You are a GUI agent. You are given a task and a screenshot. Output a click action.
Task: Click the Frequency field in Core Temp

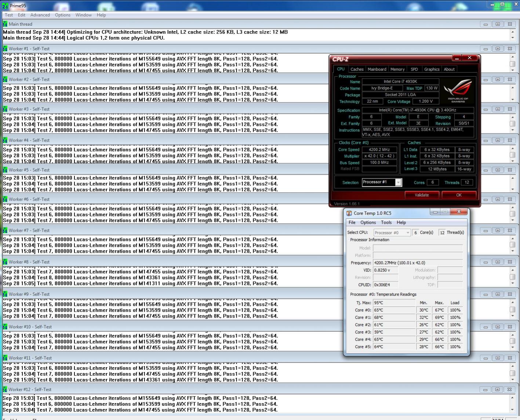418,263
